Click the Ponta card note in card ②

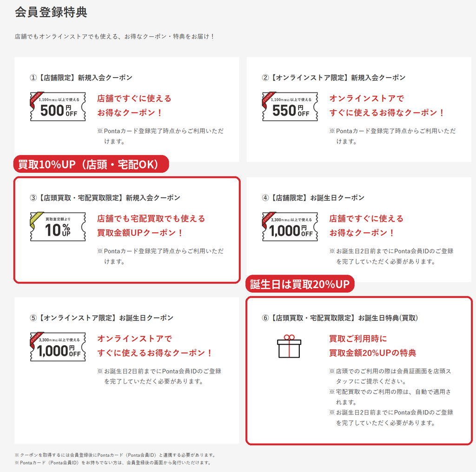point(392,136)
